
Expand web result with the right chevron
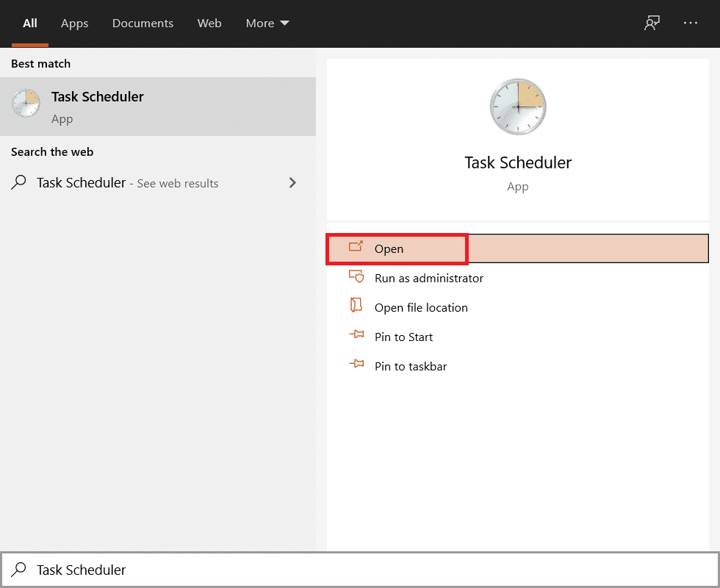click(x=292, y=183)
